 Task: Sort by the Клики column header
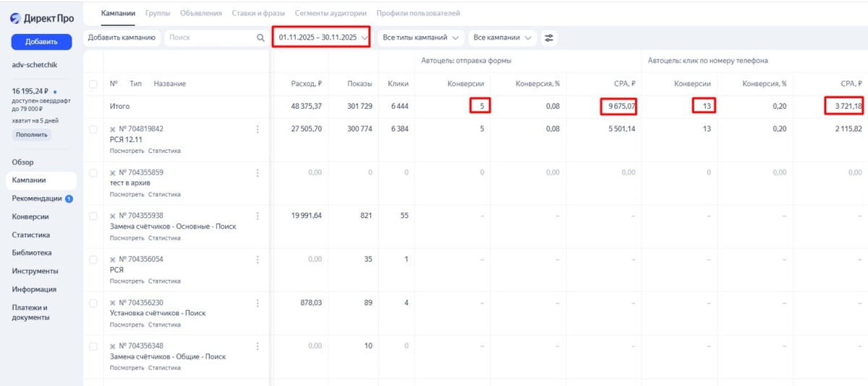(398, 84)
